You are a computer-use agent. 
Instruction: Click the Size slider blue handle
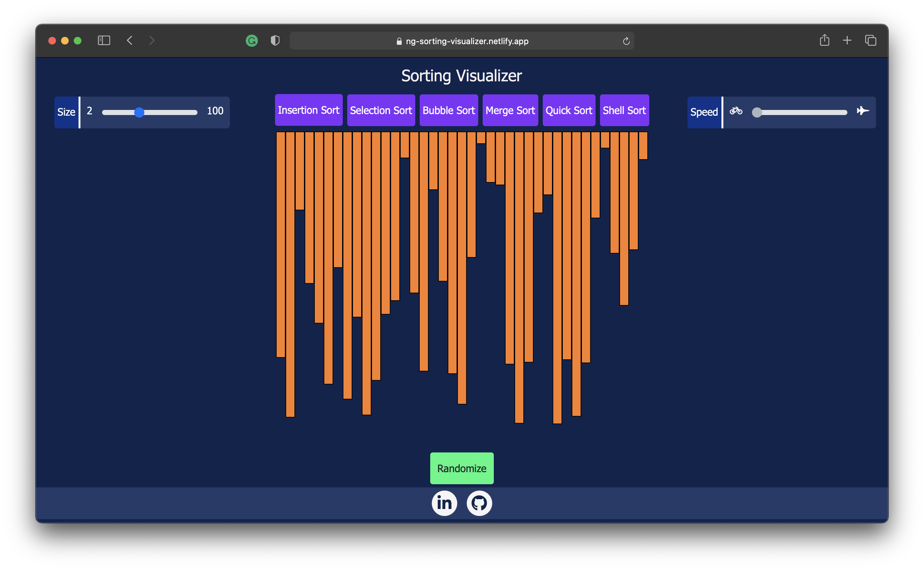(139, 112)
